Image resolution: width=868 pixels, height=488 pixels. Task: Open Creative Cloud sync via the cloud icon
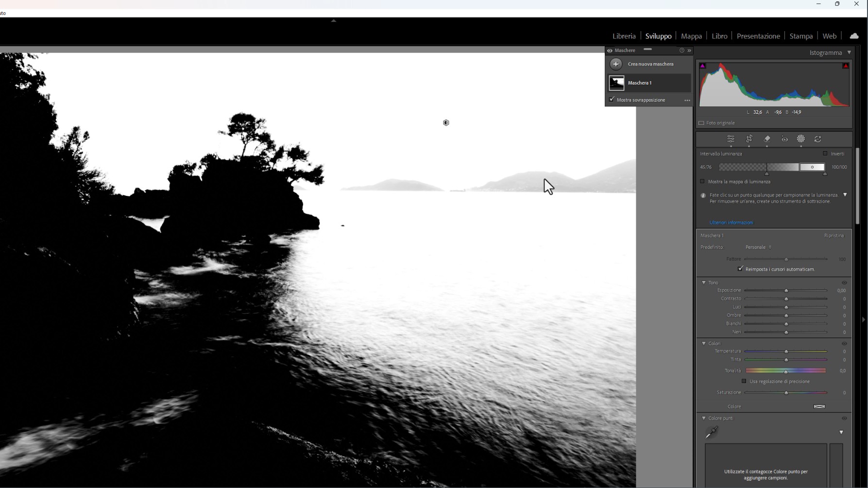point(854,35)
